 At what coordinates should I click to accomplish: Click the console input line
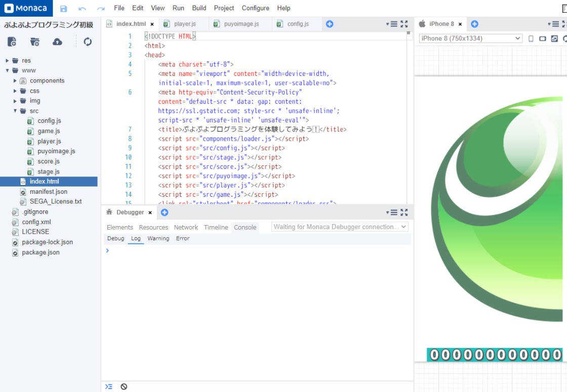(x=258, y=250)
